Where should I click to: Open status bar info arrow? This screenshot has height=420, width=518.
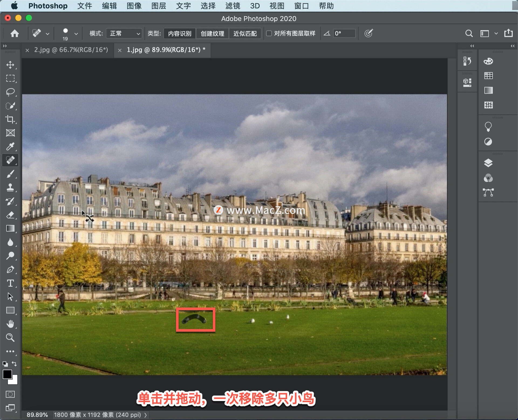146,415
